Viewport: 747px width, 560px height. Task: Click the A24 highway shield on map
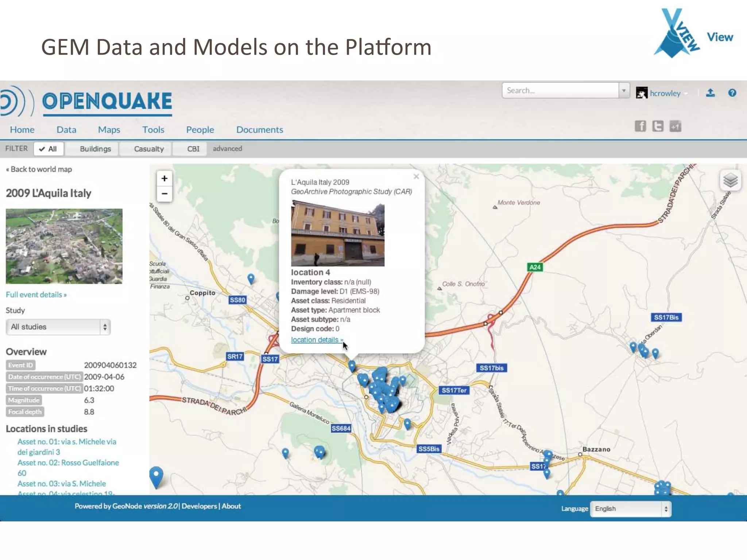coord(535,267)
